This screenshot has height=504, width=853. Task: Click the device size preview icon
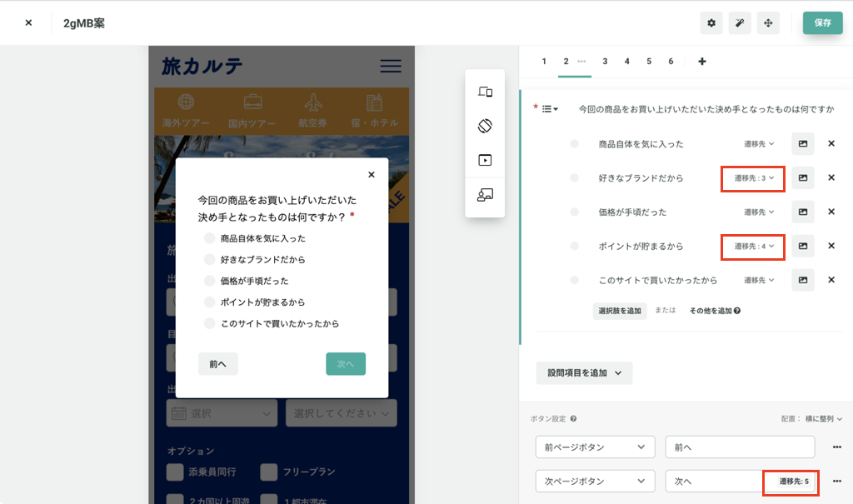pos(485,92)
